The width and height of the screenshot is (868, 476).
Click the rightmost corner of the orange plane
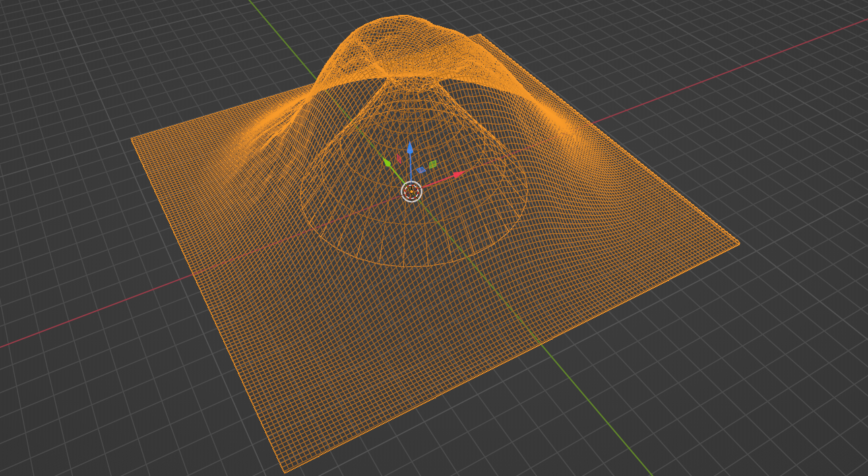point(739,243)
